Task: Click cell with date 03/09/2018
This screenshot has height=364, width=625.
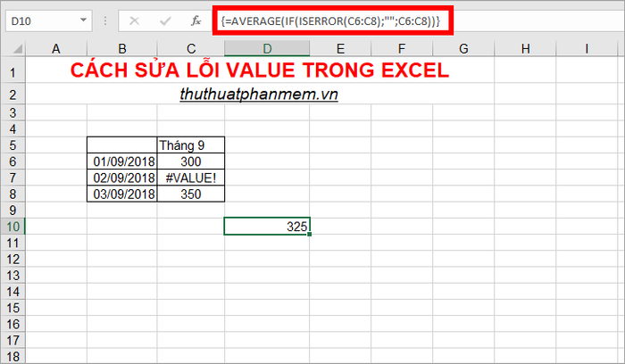Action: pyautogui.click(x=122, y=194)
